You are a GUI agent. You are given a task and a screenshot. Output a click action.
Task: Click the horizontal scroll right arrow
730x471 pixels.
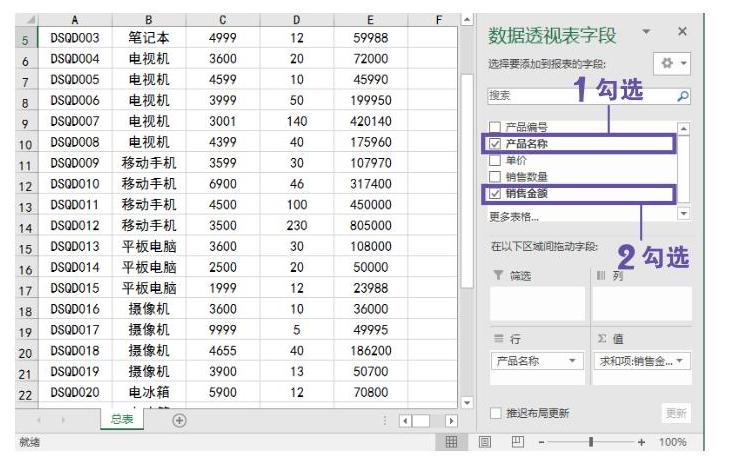click(451, 421)
